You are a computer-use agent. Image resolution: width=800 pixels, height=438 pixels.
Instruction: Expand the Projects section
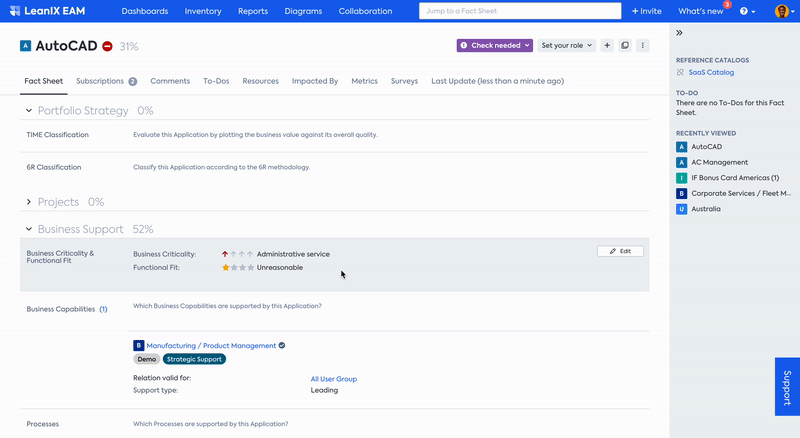click(29, 202)
